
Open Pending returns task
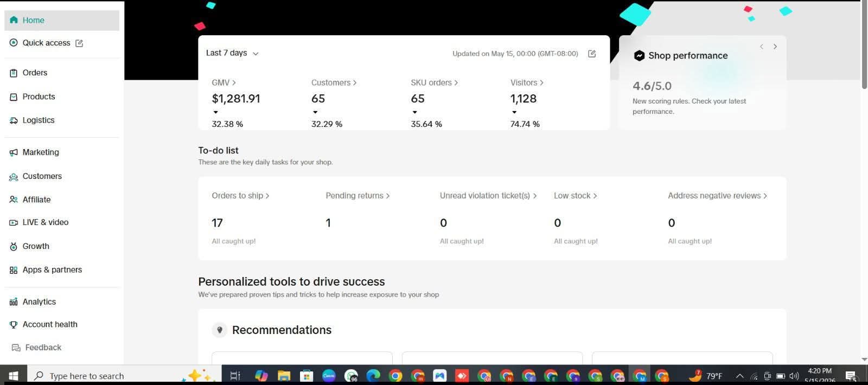358,196
